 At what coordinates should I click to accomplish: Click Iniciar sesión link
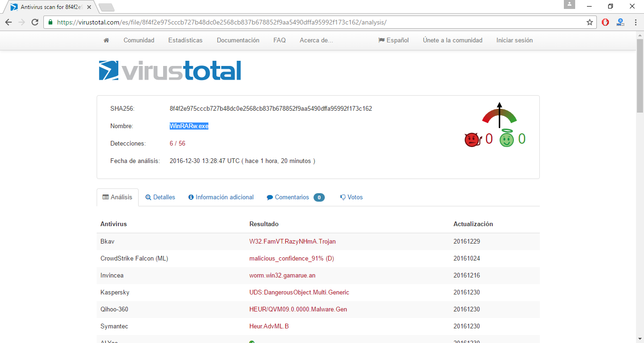coord(514,41)
